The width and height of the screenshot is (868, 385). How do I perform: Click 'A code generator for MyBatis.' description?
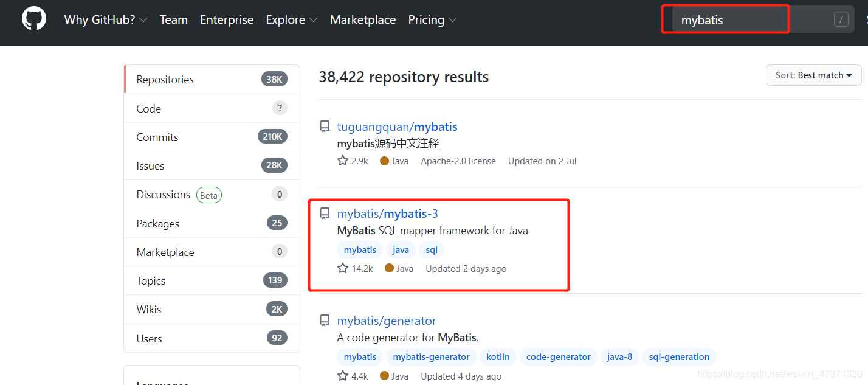(408, 338)
